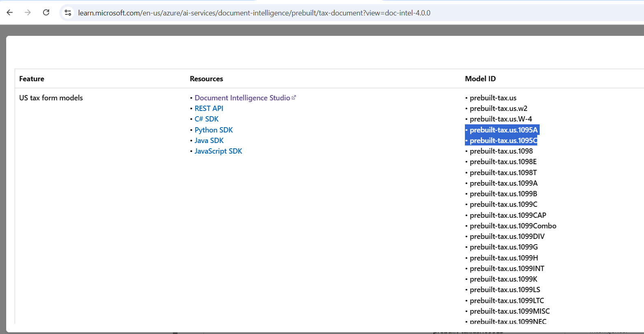Click prebuilt-tax.us.1099MISC model ID
This screenshot has height=334, width=644.
pos(510,311)
